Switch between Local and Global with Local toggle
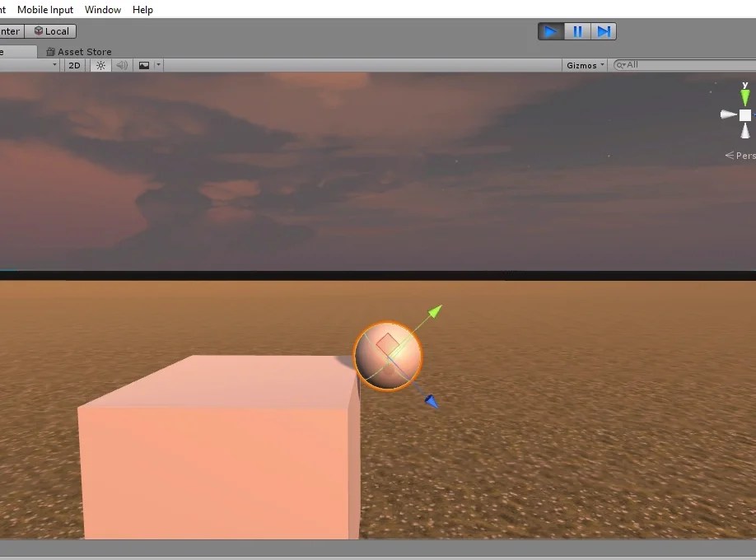Image resolution: width=756 pixels, height=560 pixels. (51, 30)
